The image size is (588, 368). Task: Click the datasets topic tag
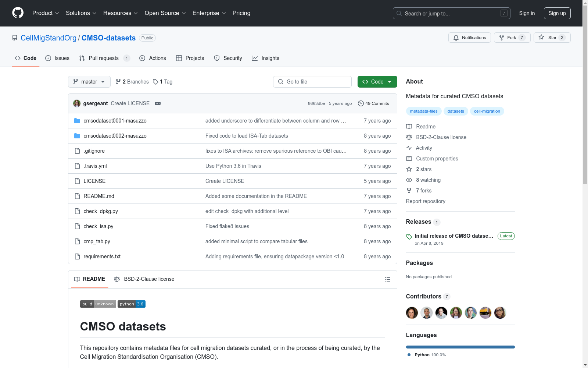coord(456,111)
